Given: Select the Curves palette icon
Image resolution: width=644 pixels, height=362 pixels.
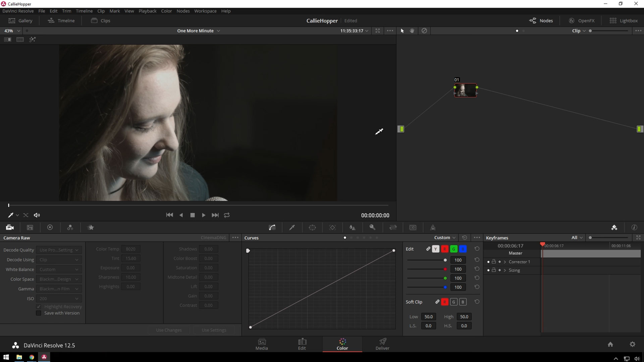Looking at the screenshot, I should point(272,228).
